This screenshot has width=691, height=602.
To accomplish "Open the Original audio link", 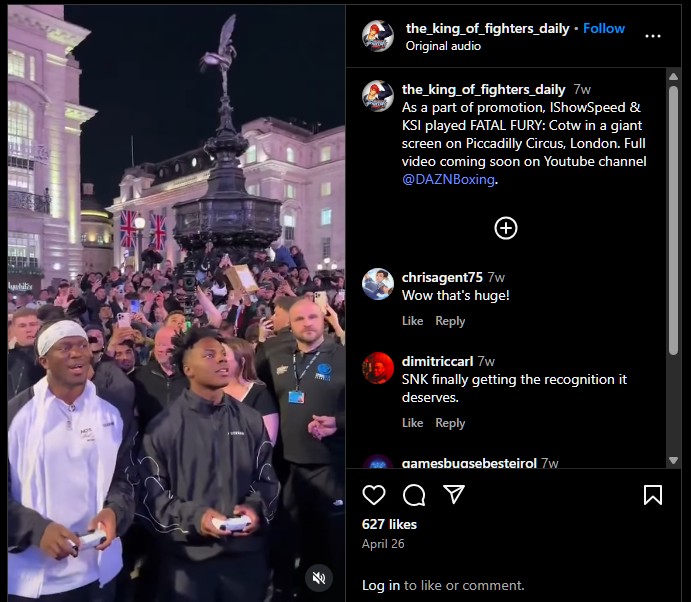I will tap(443, 46).
